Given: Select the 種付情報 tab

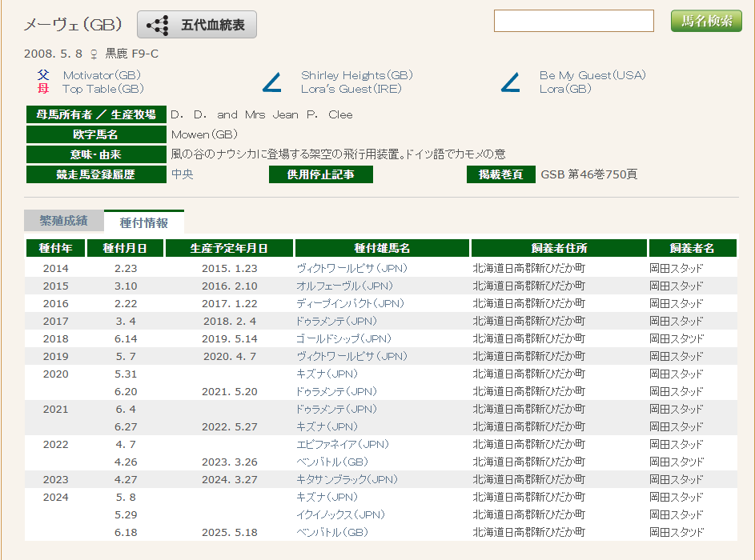Looking at the screenshot, I should click(x=144, y=222).
